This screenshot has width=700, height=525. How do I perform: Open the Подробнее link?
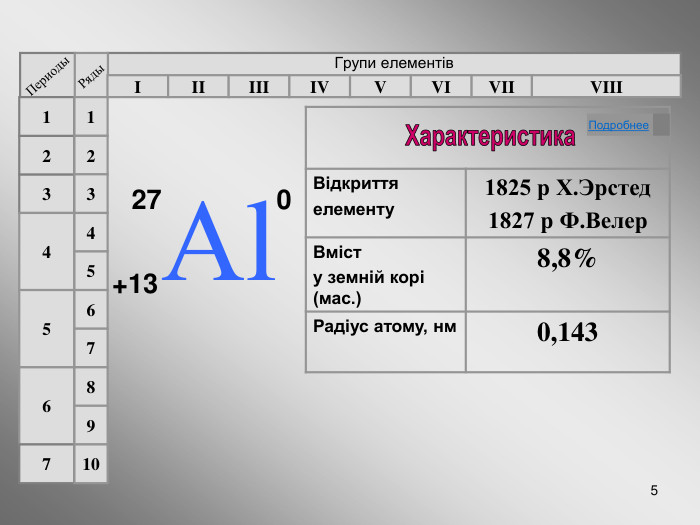pos(618,125)
